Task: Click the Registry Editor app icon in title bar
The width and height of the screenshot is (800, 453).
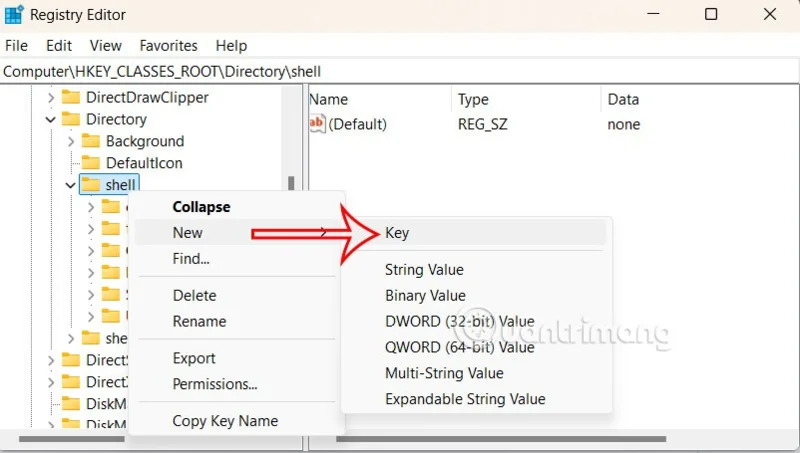Action: (x=14, y=15)
